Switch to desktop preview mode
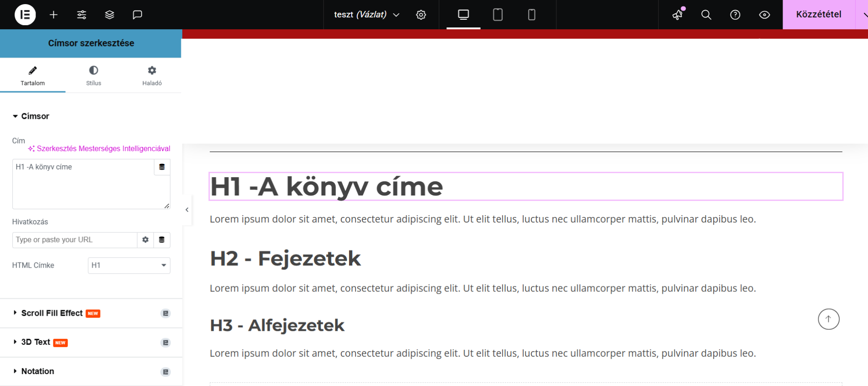The image size is (868, 386). (463, 15)
